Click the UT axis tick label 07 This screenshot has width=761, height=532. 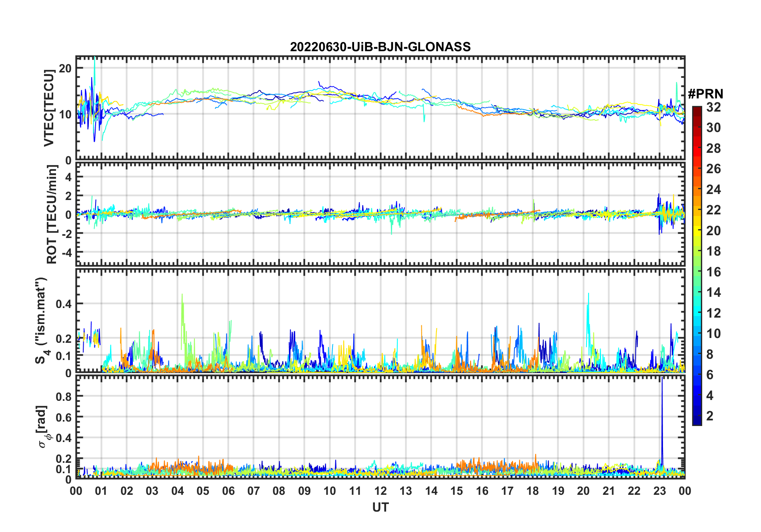pyautogui.click(x=254, y=491)
